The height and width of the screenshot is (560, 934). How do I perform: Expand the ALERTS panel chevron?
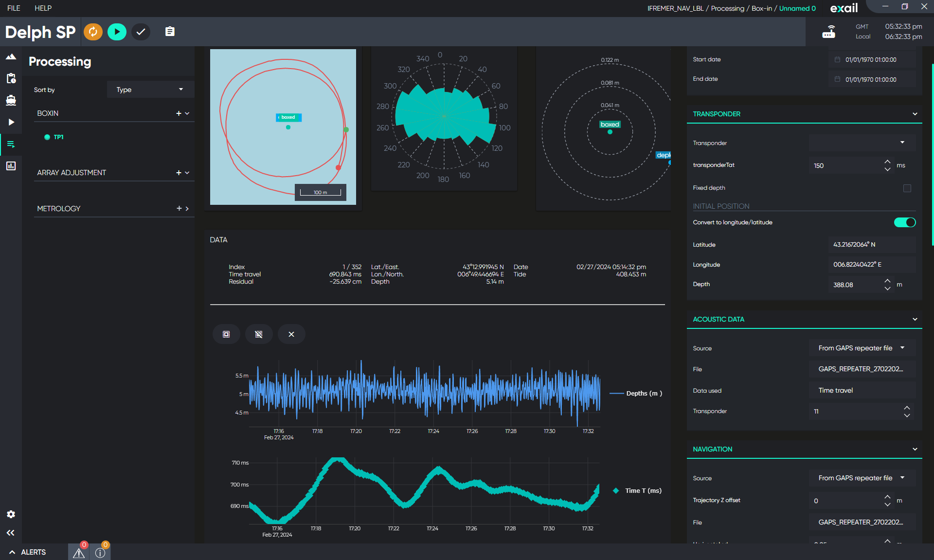coord(12,552)
